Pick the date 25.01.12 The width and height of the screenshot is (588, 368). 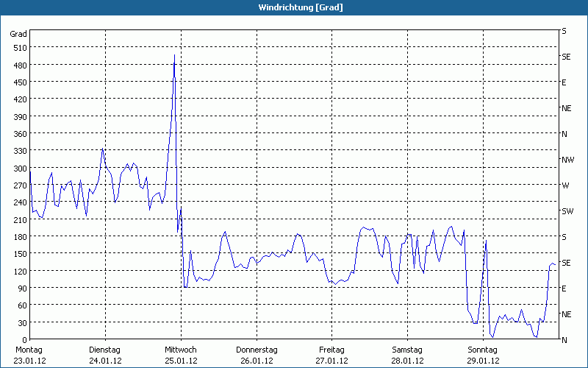pyautogui.click(x=181, y=361)
